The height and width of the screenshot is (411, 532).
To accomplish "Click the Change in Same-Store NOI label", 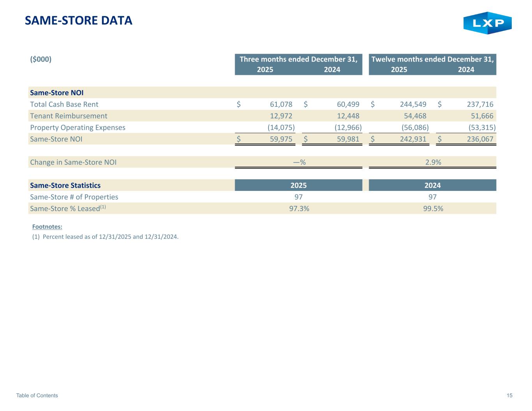I will point(73,162).
